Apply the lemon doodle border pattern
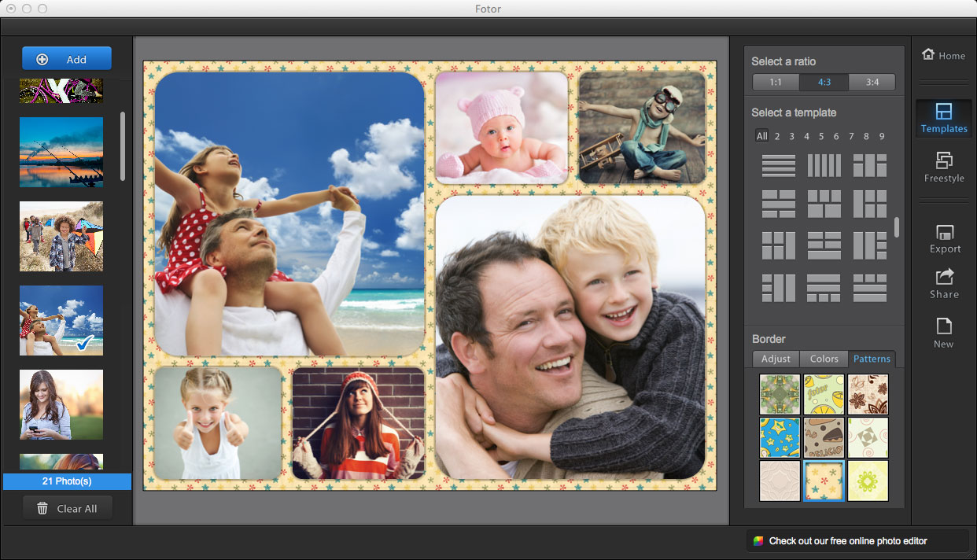This screenshot has width=977, height=560. pyautogui.click(x=824, y=394)
